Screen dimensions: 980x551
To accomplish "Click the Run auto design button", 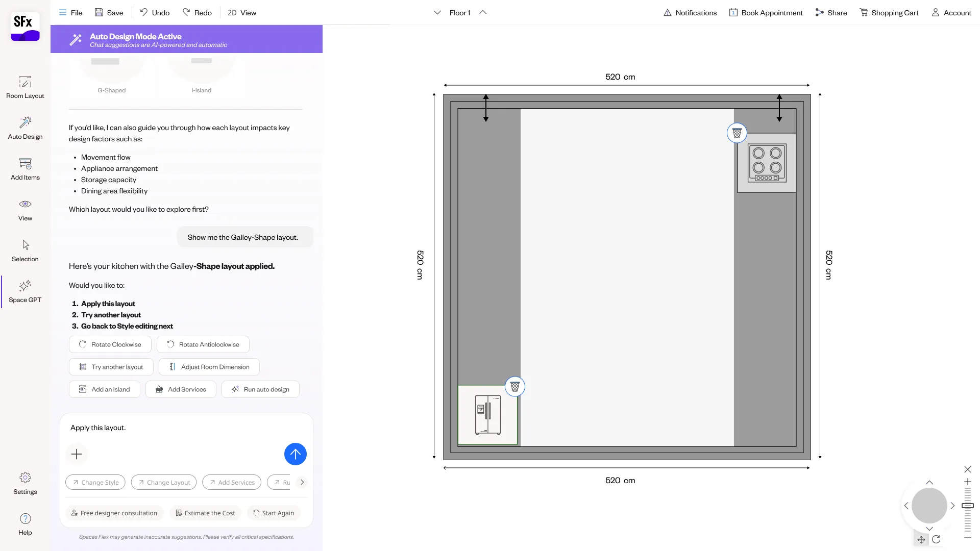I will 260,389.
